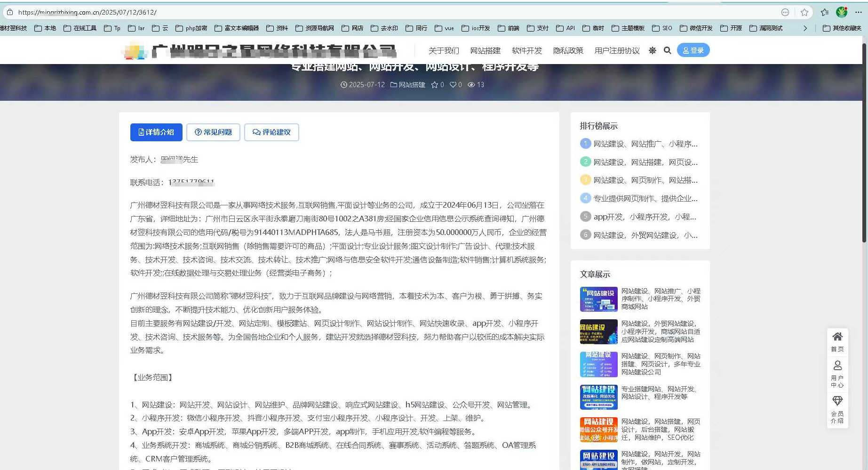
Task: Click the blue 登录 login button
Action: [x=693, y=50]
